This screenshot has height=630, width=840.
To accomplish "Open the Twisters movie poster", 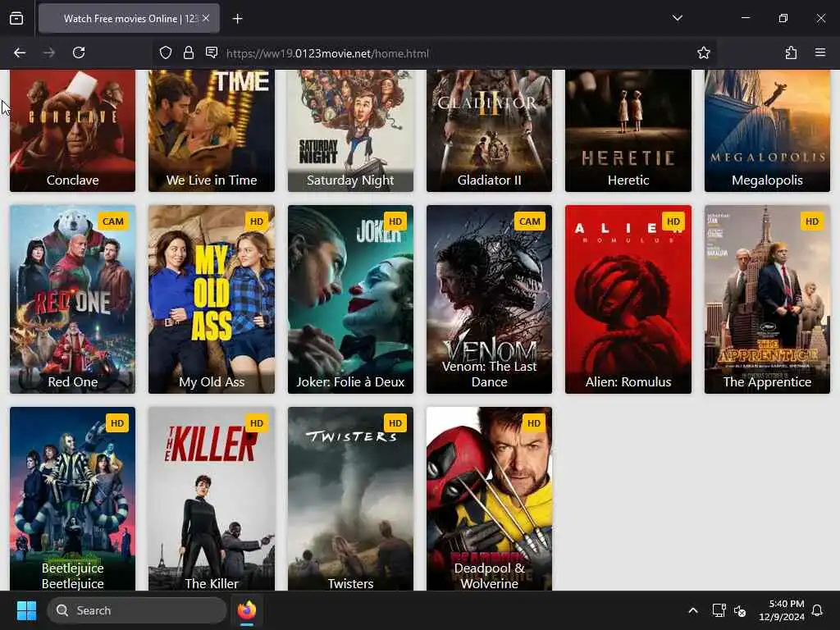I will coord(350,499).
